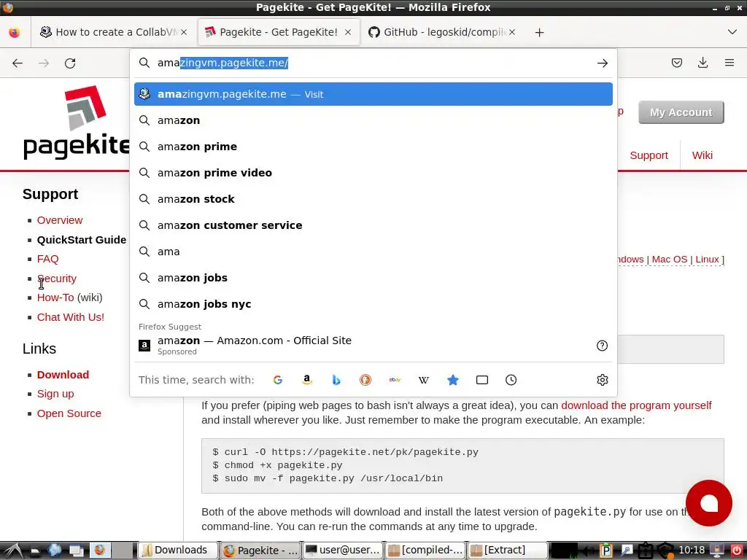Screen dimensions: 747x560
Task: Open taskbar Firefox launcher icon
Action: [99, 550]
